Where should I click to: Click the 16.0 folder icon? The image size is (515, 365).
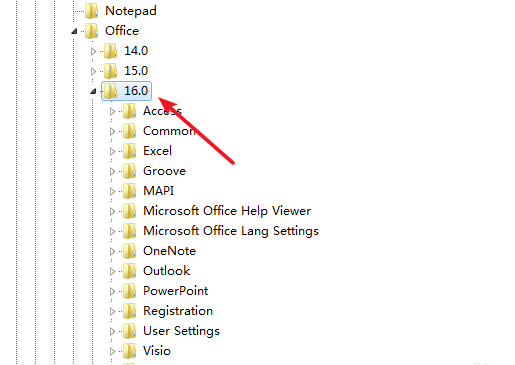coord(110,91)
